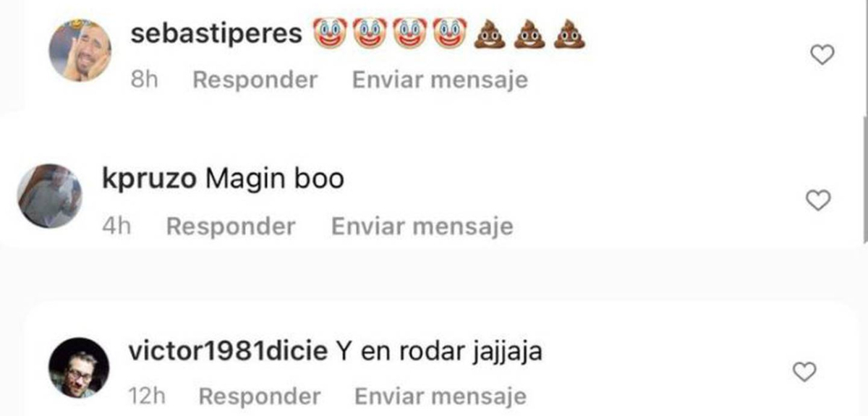
Task: Open sebastiperes profile picture
Action: (80, 50)
